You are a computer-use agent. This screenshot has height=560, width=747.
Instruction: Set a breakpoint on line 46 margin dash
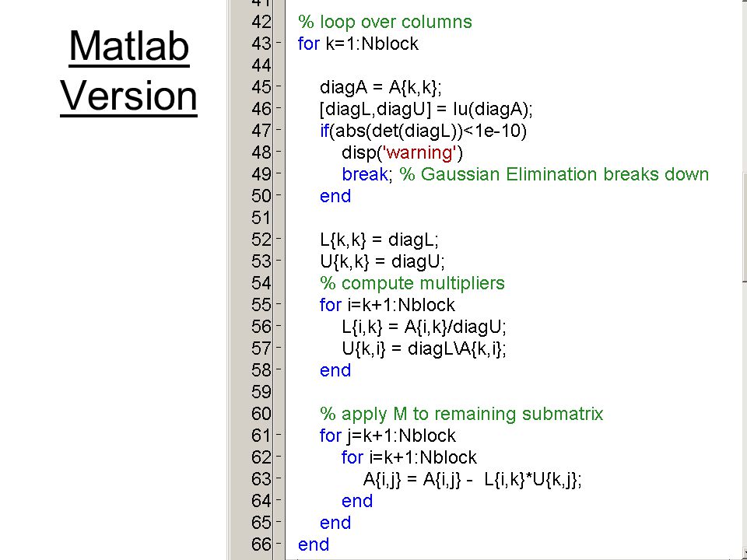(279, 109)
